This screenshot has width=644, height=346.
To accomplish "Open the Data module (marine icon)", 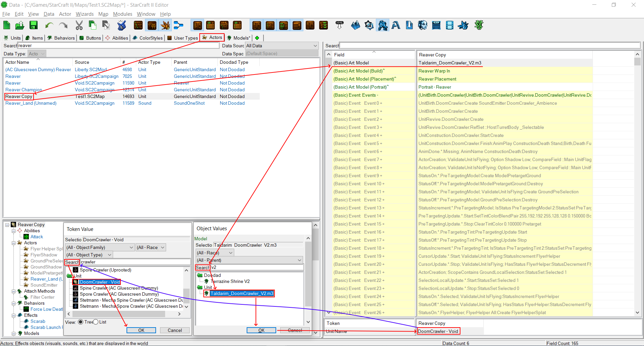I will click(x=382, y=25).
